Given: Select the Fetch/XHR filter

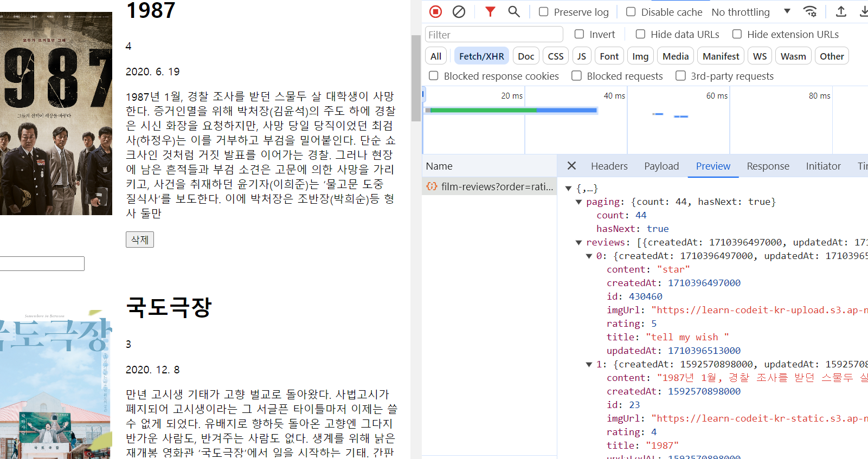Looking at the screenshot, I should (x=481, y=56).
